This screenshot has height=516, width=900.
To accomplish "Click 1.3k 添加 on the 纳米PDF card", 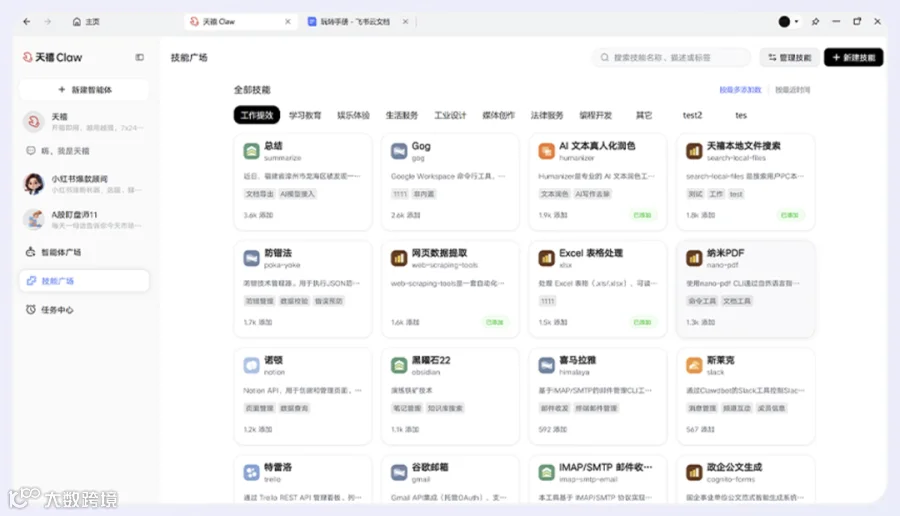I will (700, 323).
